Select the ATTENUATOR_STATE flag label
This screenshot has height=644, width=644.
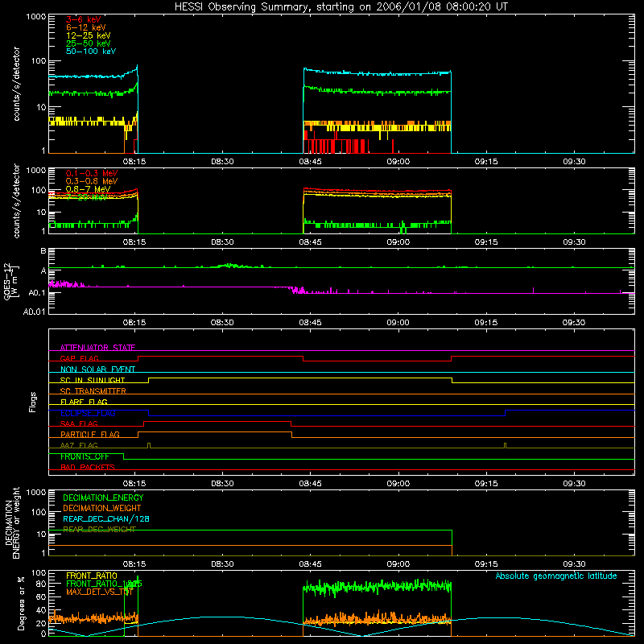97,348
